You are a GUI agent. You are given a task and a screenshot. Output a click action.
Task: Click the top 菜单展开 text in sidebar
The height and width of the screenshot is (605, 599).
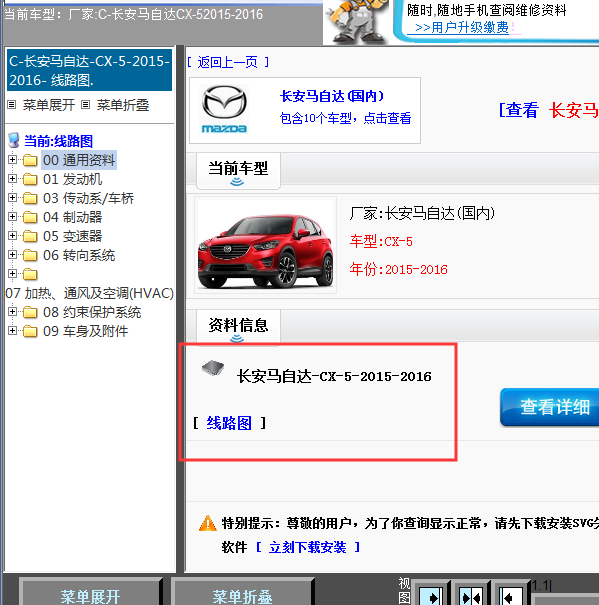click(x=49, y=105)
